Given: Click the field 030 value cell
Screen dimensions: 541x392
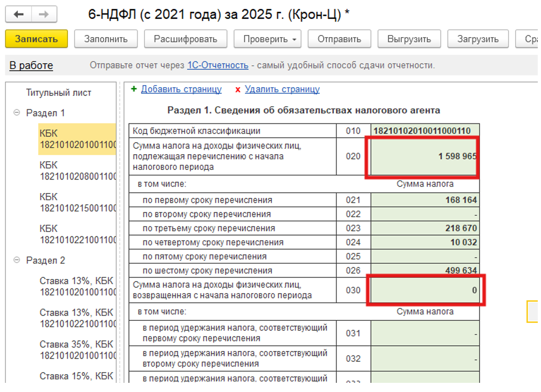Looking at the screenshot, I should tap(426, 290).
